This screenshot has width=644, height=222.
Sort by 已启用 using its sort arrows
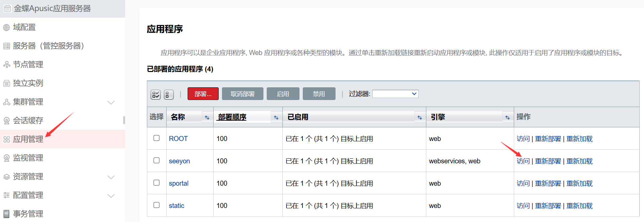click(x=420, y=117)
